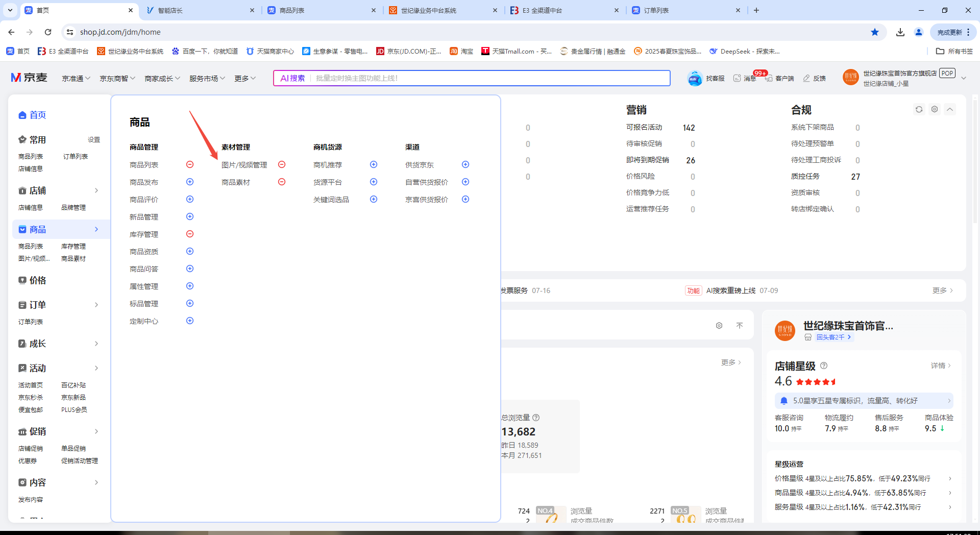Open the 消息 messages icon
This screenshot has width=980, height=535.
737,78
